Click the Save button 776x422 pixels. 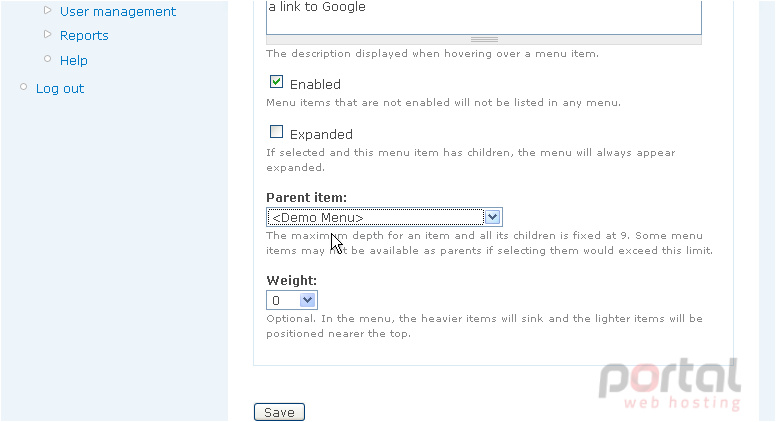click(279, 412)
